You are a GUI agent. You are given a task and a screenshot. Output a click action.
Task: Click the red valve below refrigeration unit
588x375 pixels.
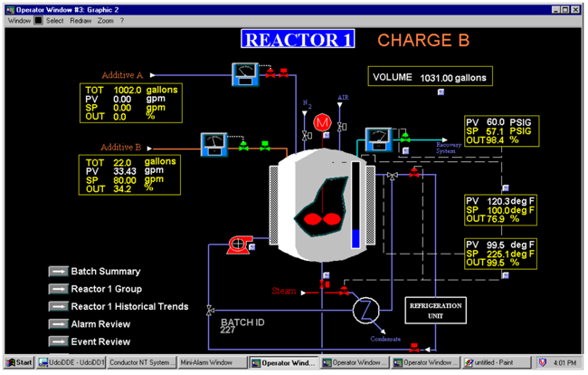414,348
